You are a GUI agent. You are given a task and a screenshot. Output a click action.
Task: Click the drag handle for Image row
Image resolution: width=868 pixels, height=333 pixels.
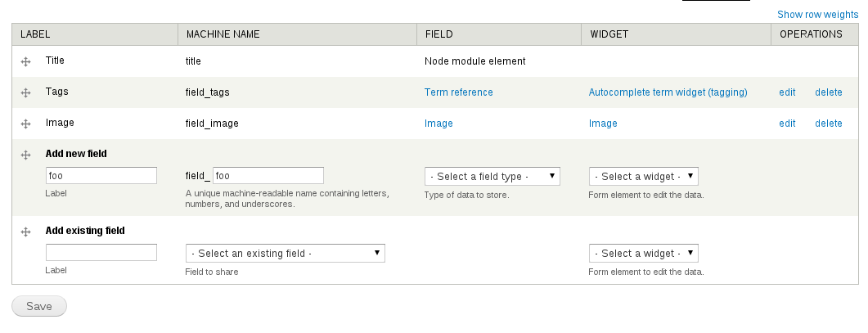[25, 124]
